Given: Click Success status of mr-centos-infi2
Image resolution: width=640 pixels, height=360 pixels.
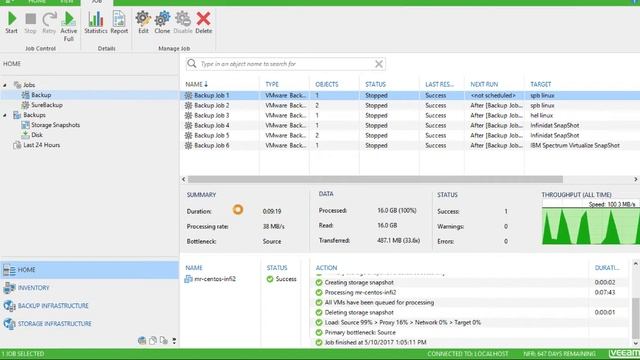Looking at the screenshot, I should tap(282, 279).
